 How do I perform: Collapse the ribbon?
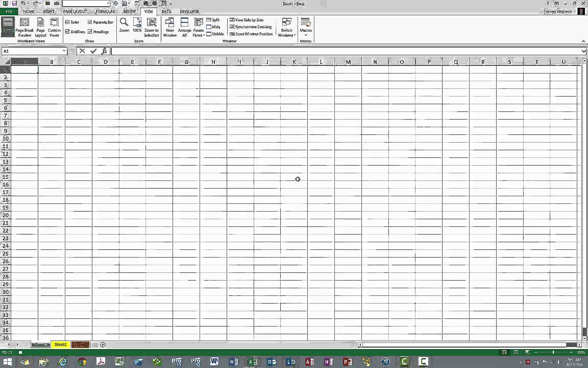pyautogui.click(x=583, y=41)
